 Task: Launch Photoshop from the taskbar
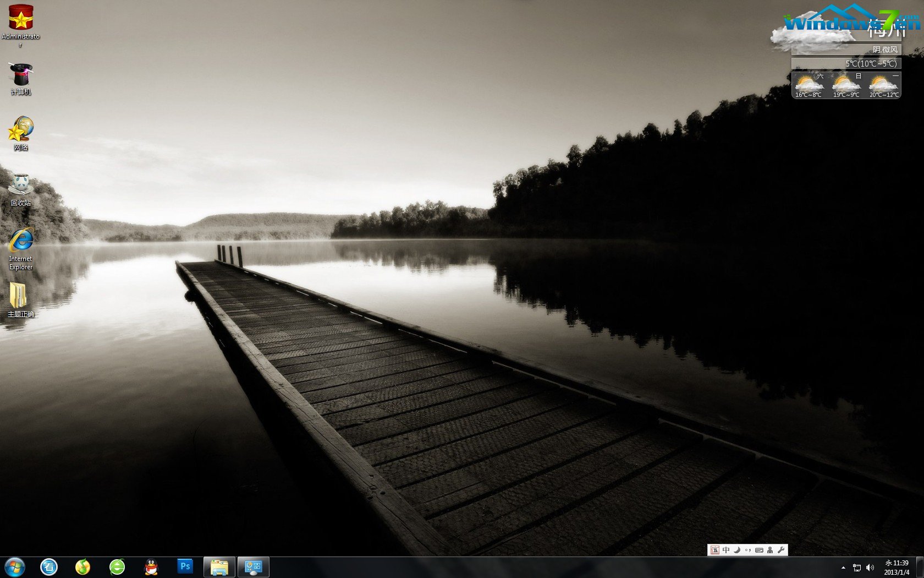(185, 566)
